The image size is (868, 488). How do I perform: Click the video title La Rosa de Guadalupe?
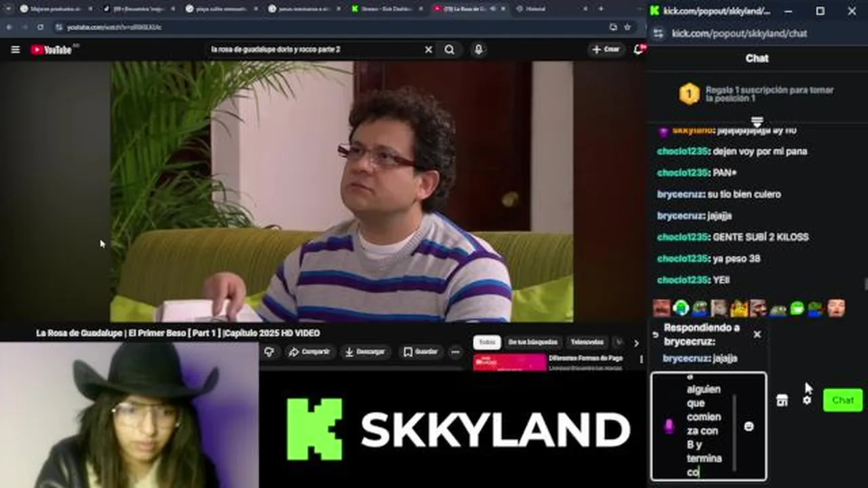click(x=178, y=333)
